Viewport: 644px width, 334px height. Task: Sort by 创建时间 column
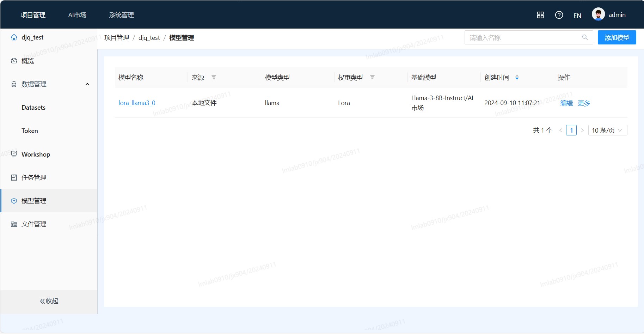(x=517, y=77)
